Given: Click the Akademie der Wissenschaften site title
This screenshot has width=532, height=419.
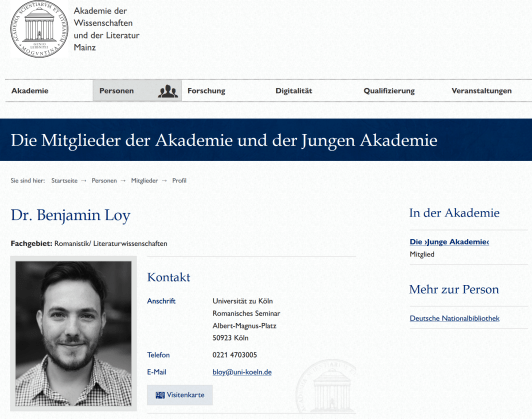Looking at the screenshot, I should click(106, 29).
